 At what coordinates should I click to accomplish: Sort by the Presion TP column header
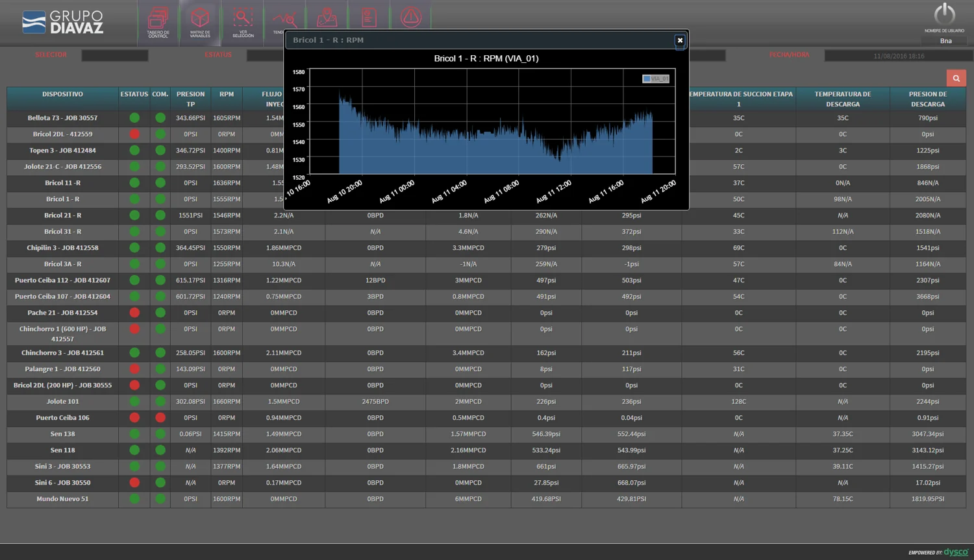(x=190, y=99)
